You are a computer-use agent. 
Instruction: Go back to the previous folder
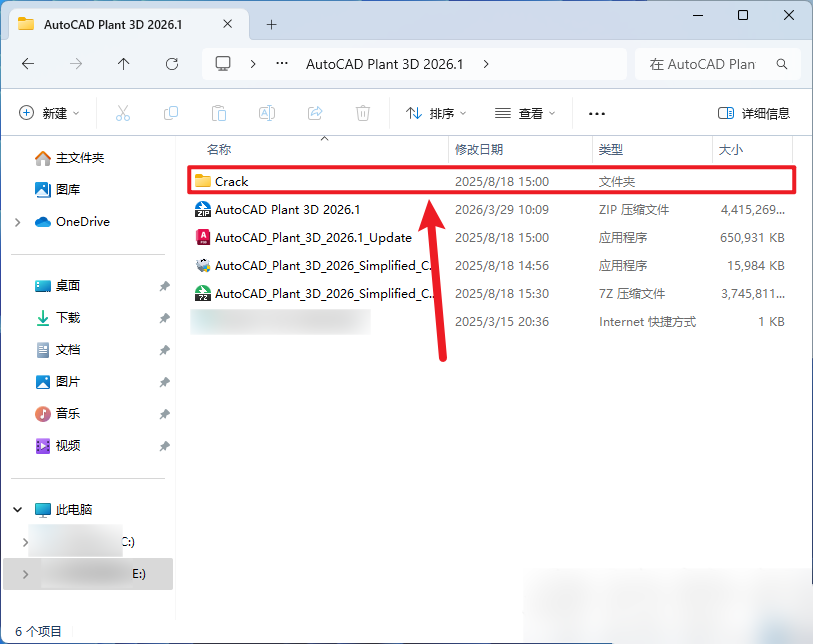[x=28, y=64]
